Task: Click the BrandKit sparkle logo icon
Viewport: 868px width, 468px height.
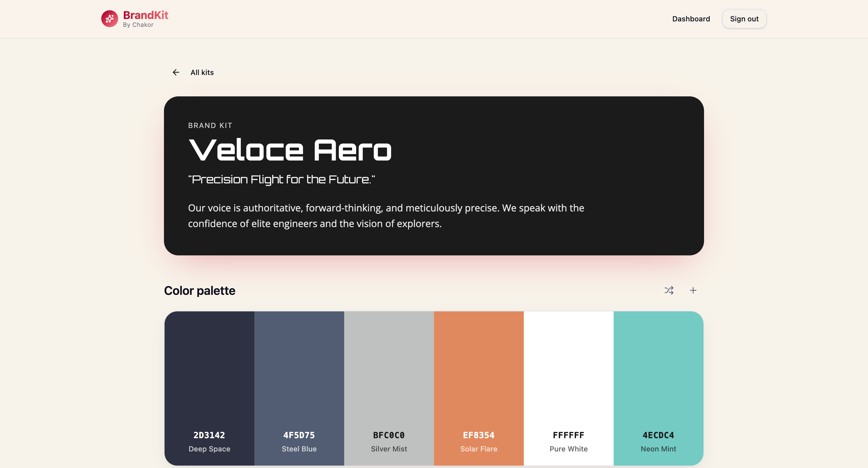Action: 109,19
